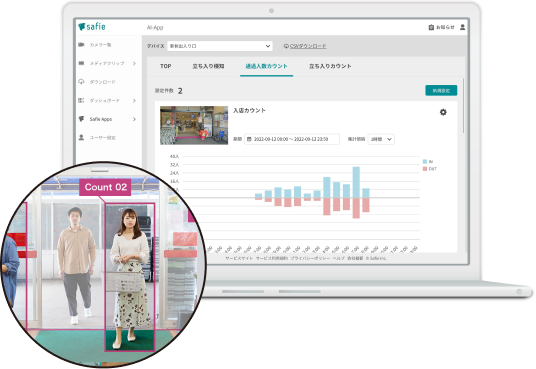Select the media clip sidebar icon
The image size is (536, 369).
point(81,63)
